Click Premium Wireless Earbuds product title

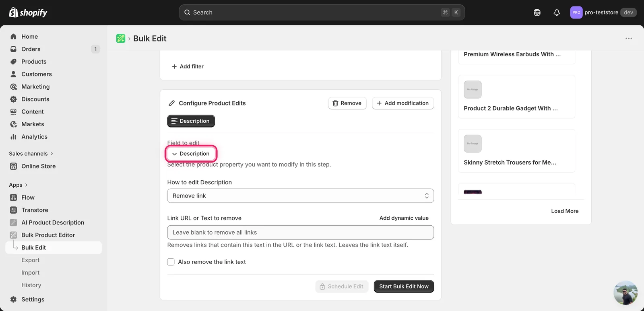pos(512,54)
